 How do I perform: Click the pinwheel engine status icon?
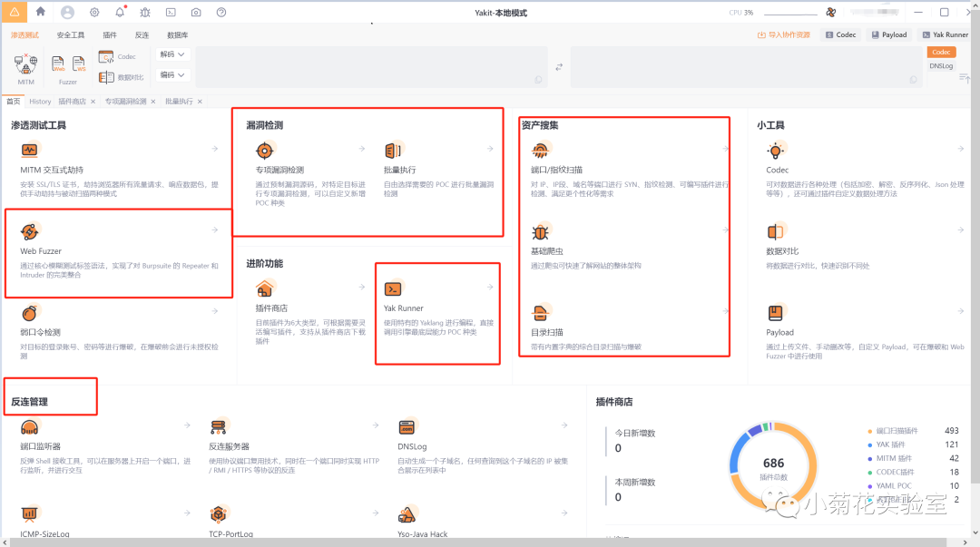click(x=830, y=12)
